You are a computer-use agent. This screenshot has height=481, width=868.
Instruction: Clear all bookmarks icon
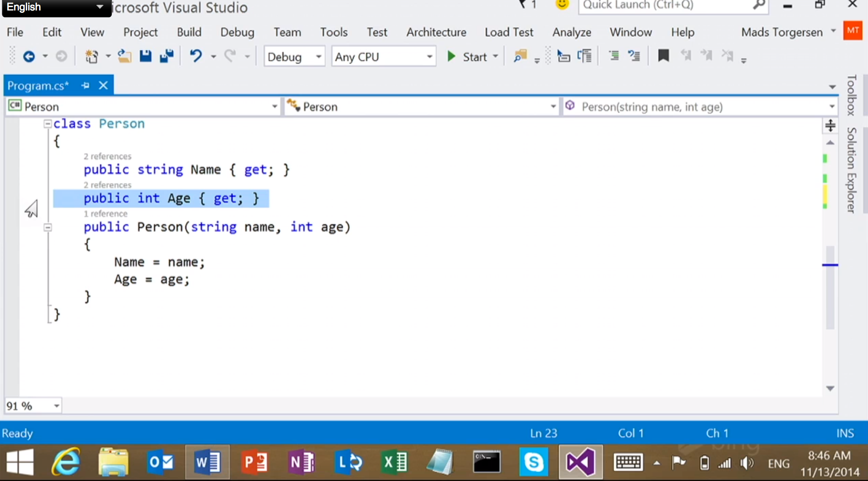[728, 56]
